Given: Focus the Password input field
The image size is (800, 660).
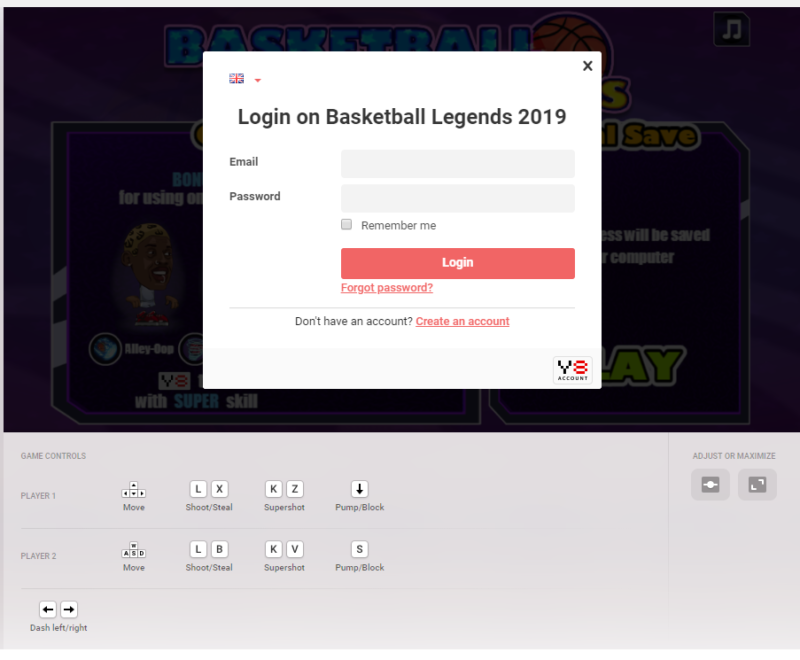Looking at the screenshot, I should (458, 198).
